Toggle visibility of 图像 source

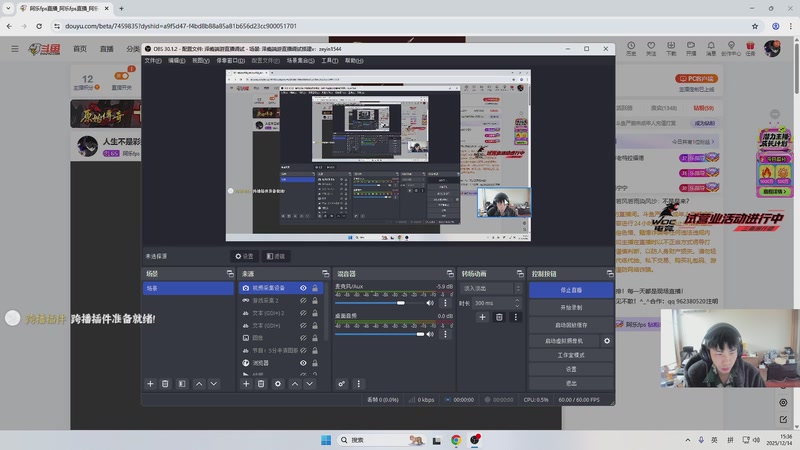303,338
